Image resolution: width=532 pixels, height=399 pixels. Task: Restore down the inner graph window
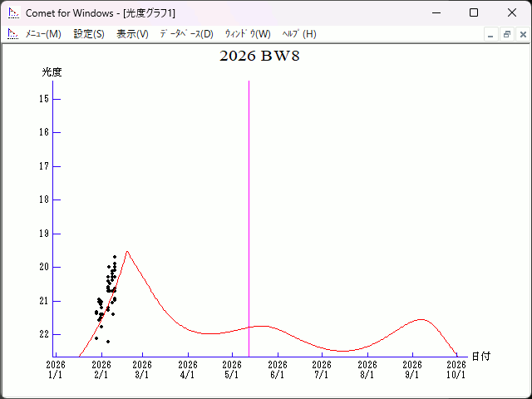[x=507, y=34]
